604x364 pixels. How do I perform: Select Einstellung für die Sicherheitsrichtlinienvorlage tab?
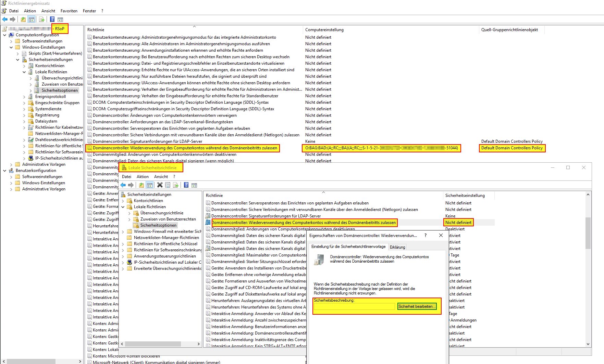pos(348,247)
